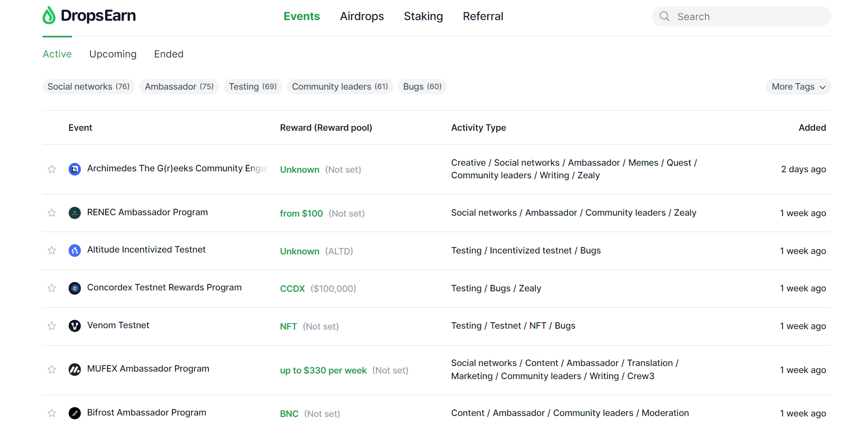Click the search magnifier icon

point(664,16)
